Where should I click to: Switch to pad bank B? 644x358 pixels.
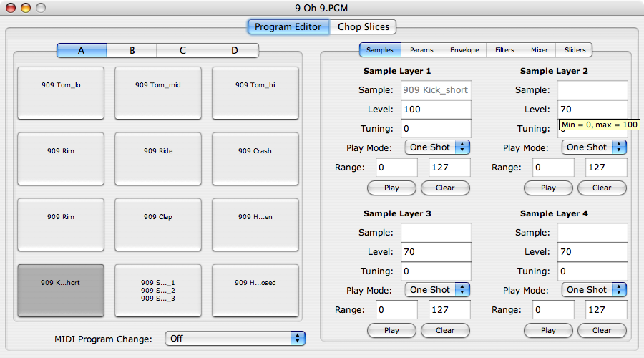(132, 50)
